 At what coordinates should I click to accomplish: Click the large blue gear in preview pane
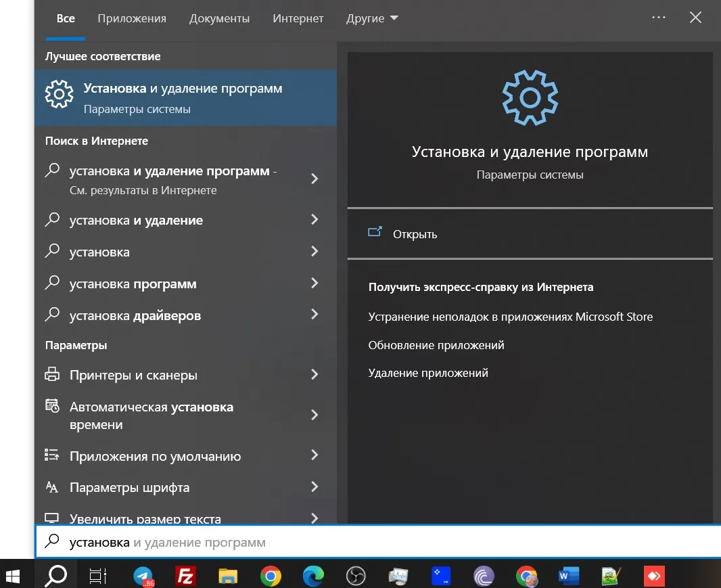530,97
